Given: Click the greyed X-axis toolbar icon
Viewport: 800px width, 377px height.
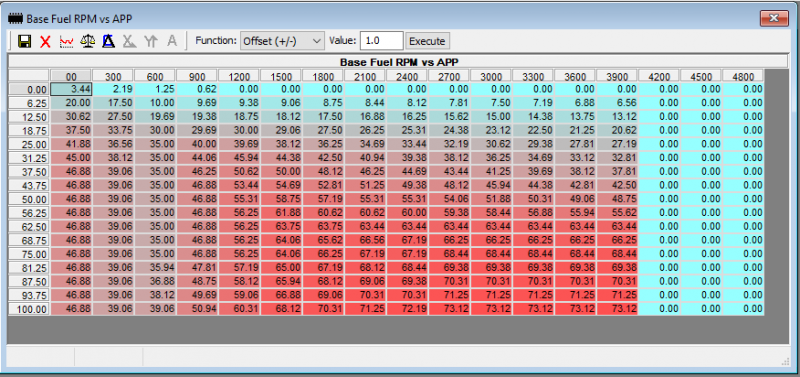Looking at the screenshot, I should pos(130,41).
